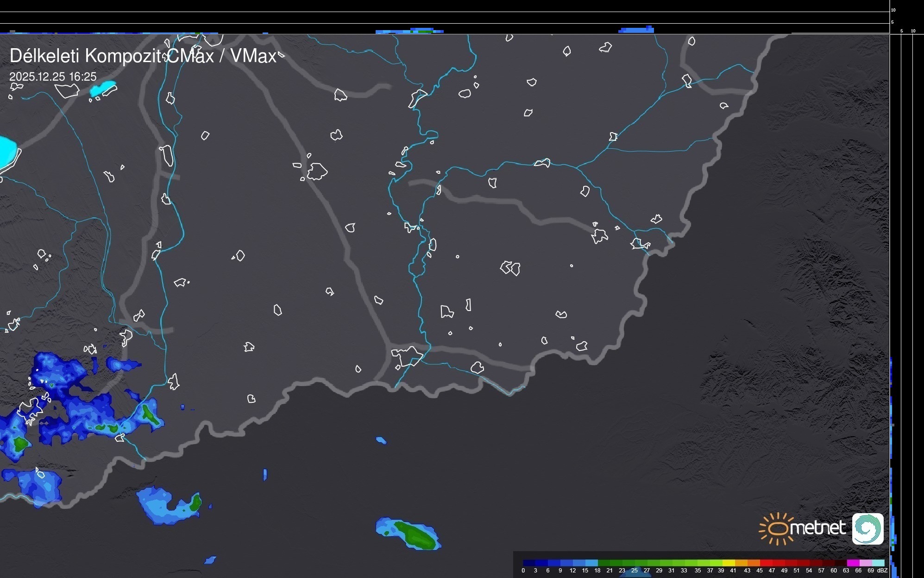Click the teal swirl app icon
Viewport: 924px width, 578px height.
click(x=867, y=529)
